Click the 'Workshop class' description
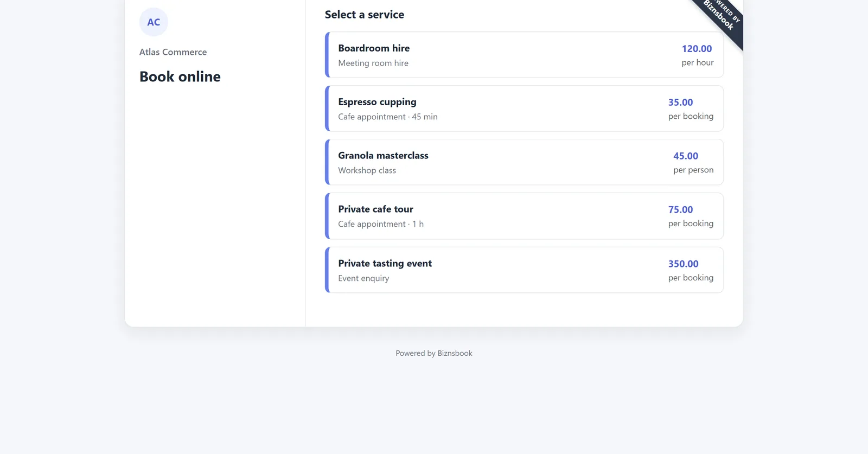The image size is (868, 454). pyautogui.click(x=367, y=170)
